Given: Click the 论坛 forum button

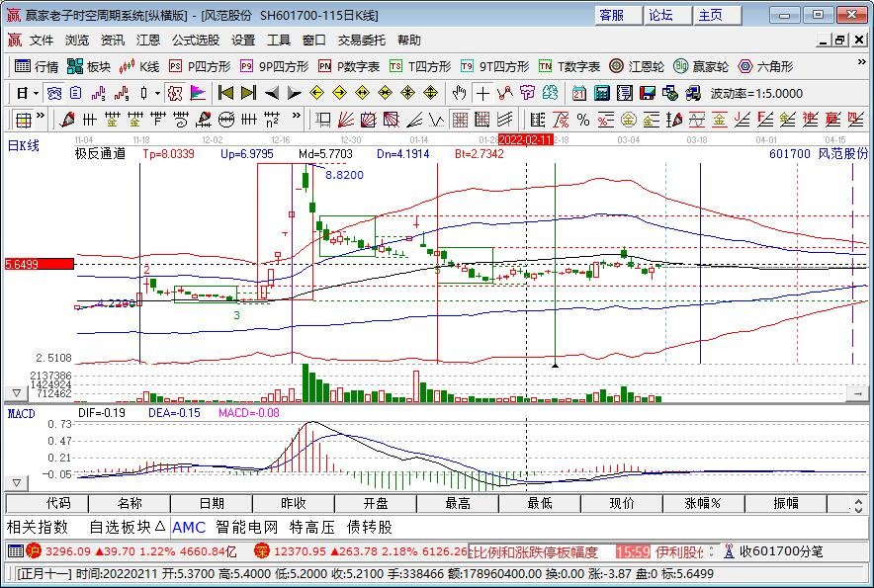Looking at the screenshot, I should click(x=667, y=15).
